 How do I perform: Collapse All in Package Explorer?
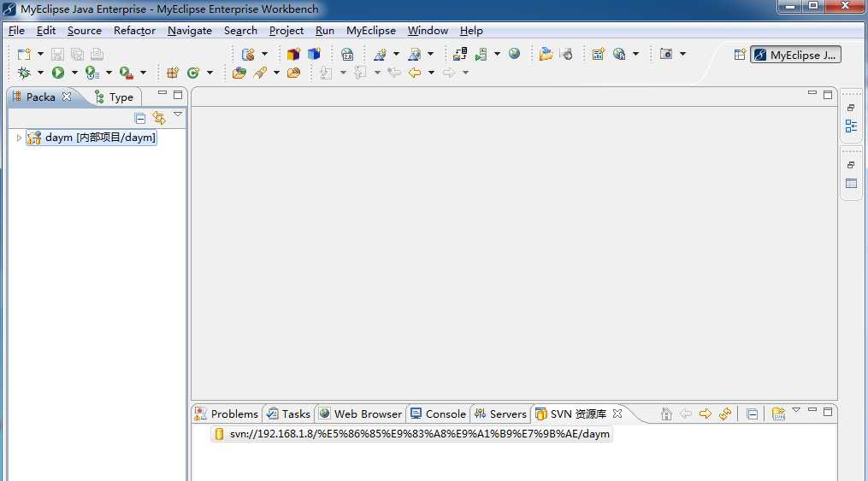point(140,118)
